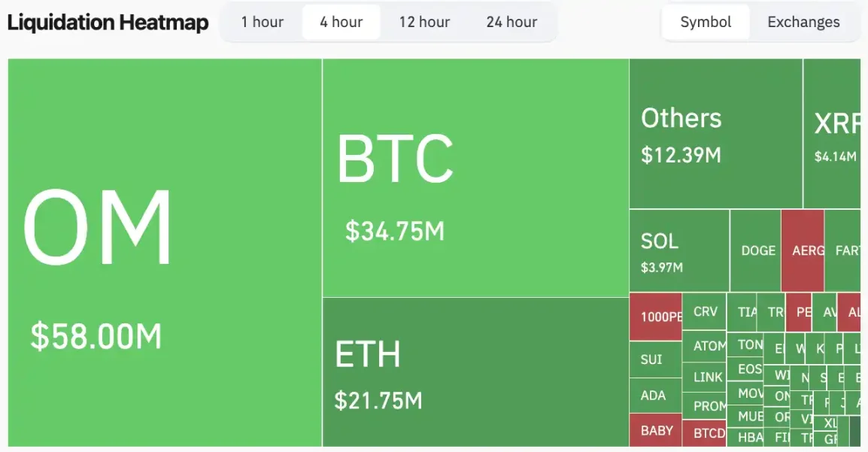The height and width of the screenshot is (452, 868).
Task: Click the DOGE tile
Action: (756, 250)
